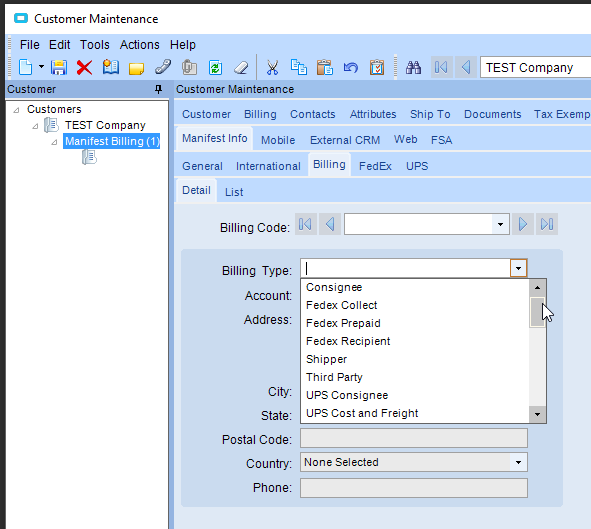Pin the Customer panel with pushpin
This screenshot has width=591, height=529.
(x=159, y=89)
